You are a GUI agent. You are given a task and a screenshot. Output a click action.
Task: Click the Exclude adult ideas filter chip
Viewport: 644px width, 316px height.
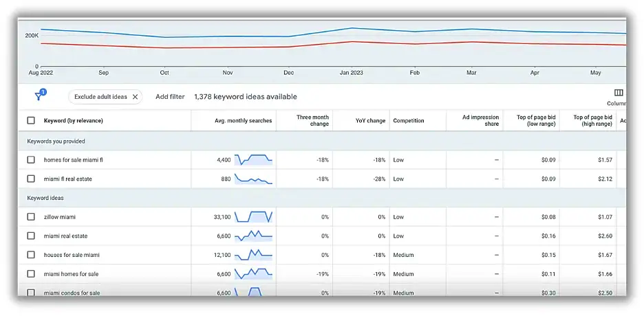[100, 97]
